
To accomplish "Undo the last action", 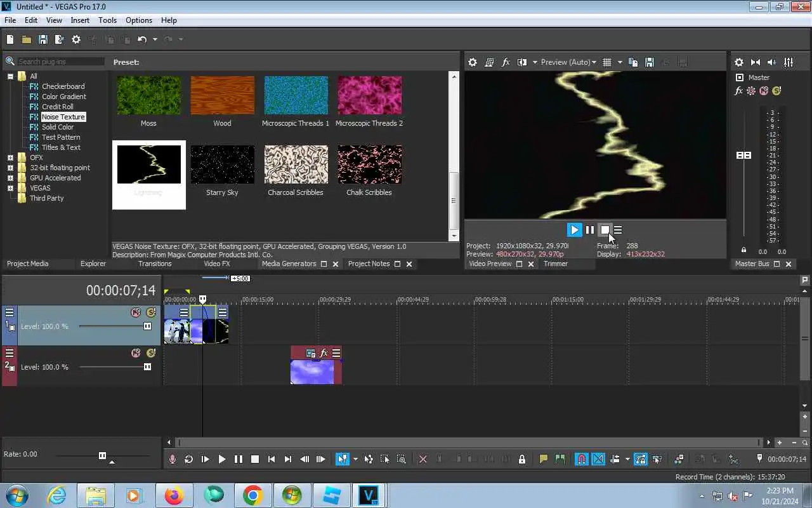I will click(142, 39).
